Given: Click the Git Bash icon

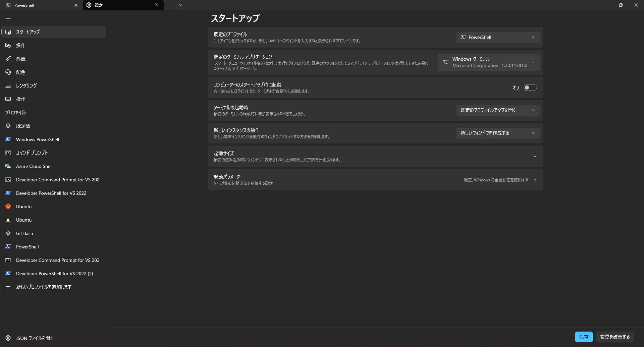Looking at the screenshot, I should (x=8, y=233).
